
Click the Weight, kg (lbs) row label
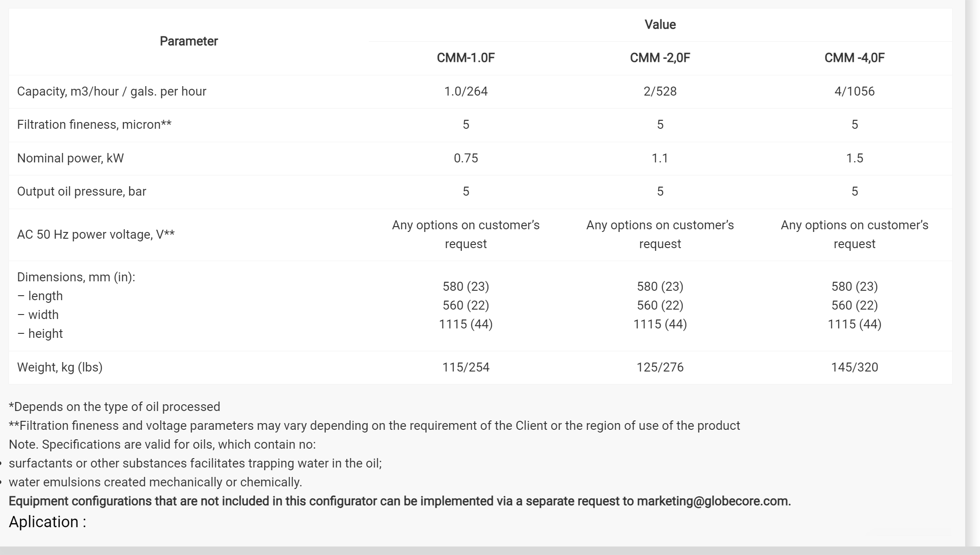[x=60, y=367]
